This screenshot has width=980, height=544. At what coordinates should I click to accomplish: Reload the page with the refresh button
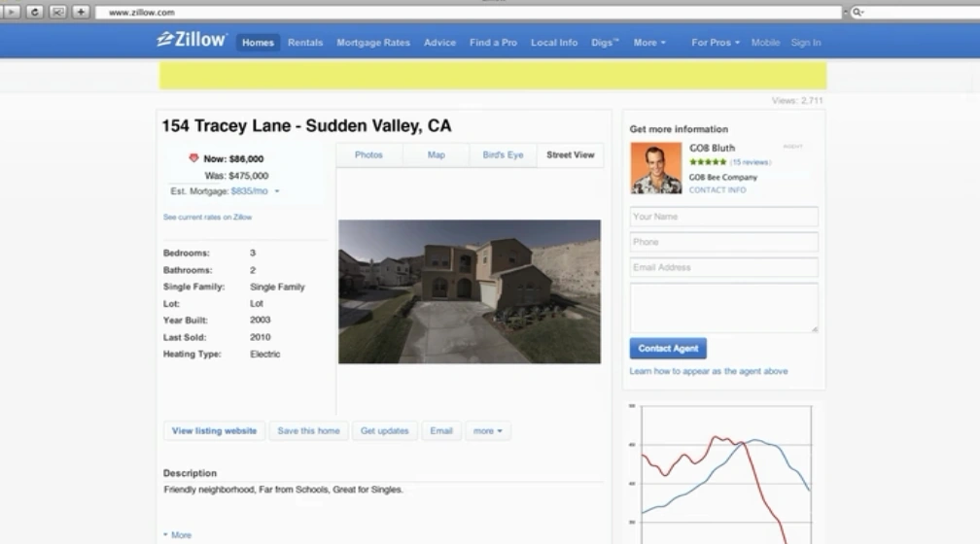(35, 12)
